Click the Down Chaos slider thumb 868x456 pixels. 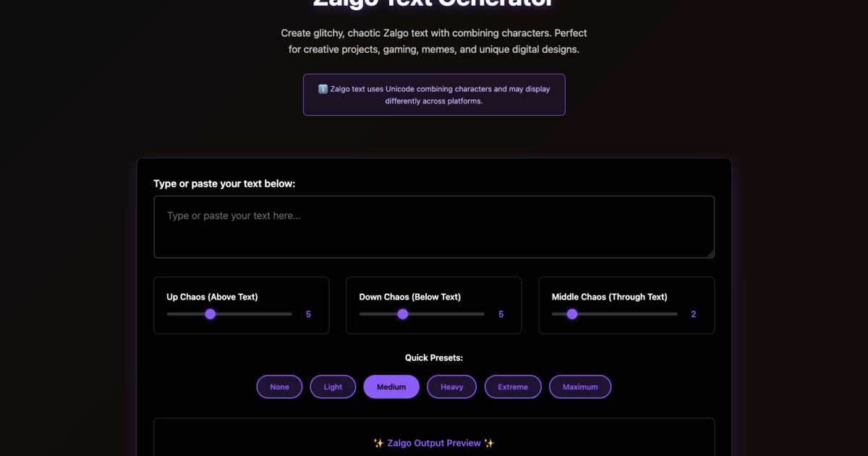click(403, 314)
